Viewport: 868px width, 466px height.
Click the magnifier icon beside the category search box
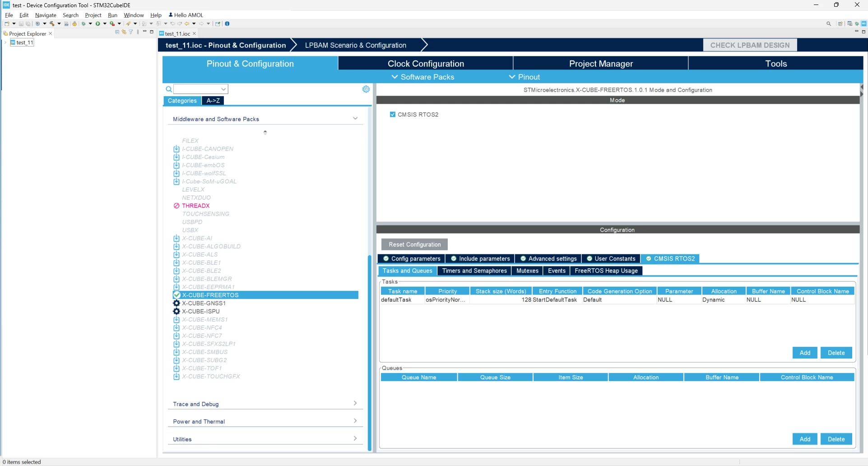point(169,89)
